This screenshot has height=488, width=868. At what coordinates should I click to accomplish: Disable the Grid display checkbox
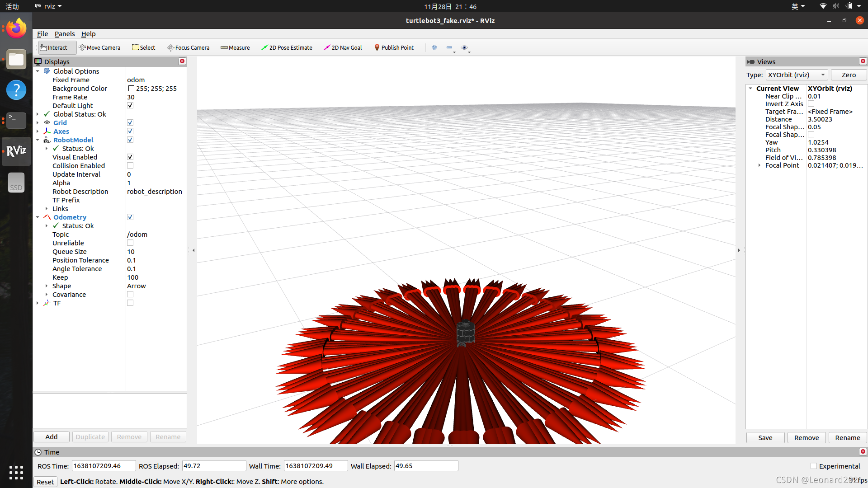point(130,122)
